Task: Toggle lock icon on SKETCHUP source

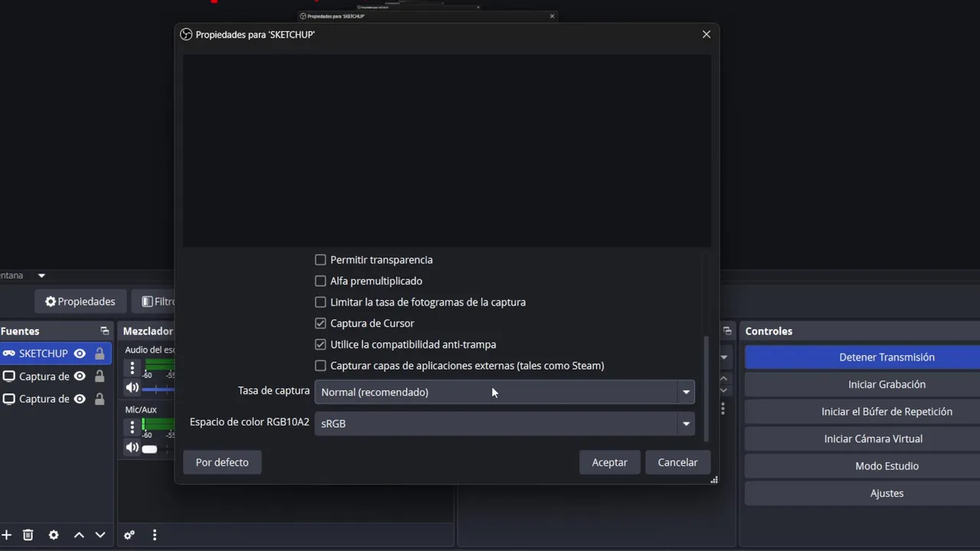Action: (100, 354)
